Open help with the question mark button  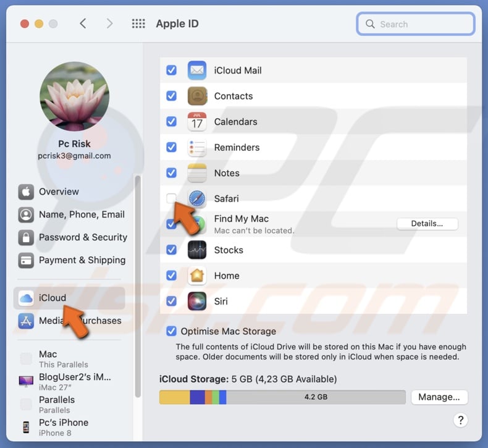click(460, 420)
